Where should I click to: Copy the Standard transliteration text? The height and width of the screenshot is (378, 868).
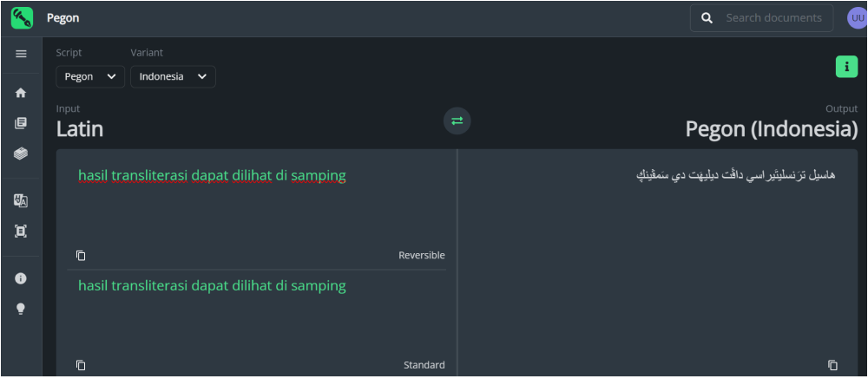tap(81, 365)
